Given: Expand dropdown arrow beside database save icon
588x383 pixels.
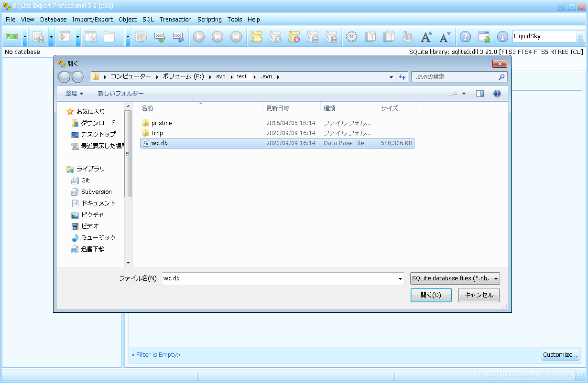Looking at the screenshot, I should [x=51, y=37].
